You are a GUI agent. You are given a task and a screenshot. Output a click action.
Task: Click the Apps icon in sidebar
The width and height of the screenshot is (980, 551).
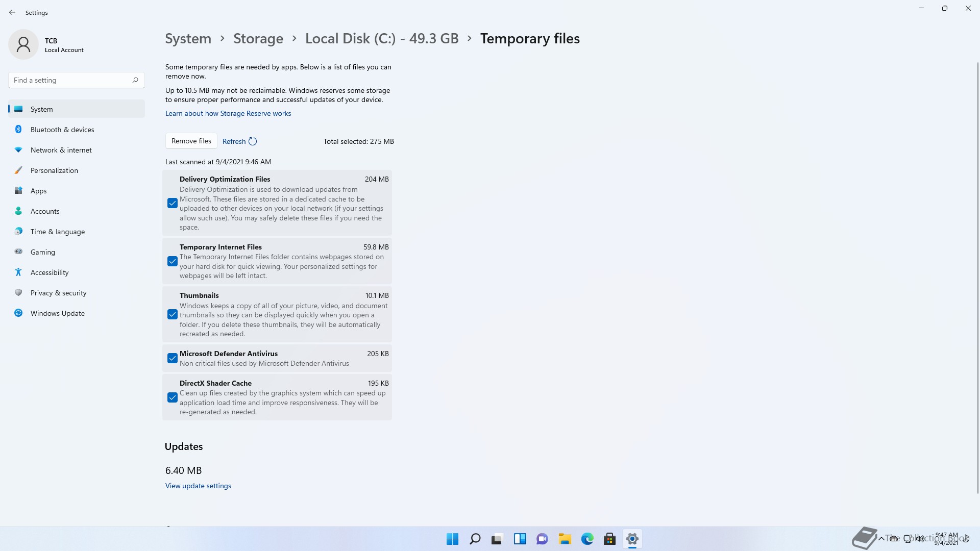pos(18,190)
